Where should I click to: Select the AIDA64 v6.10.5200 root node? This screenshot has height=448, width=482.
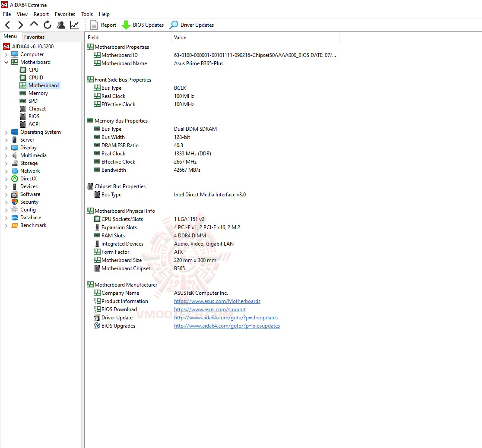tap(33, 47)
